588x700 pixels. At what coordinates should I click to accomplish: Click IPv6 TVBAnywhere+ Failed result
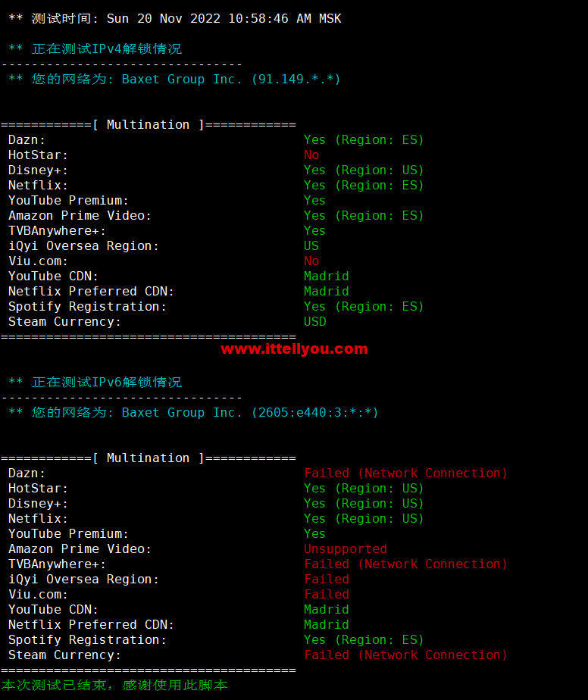405,564
